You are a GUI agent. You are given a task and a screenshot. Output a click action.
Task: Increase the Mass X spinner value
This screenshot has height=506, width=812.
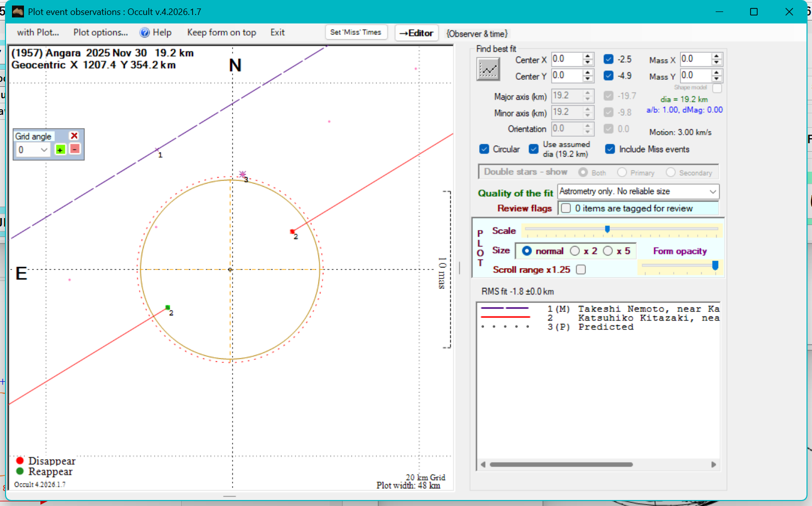(x=717, y=56)
